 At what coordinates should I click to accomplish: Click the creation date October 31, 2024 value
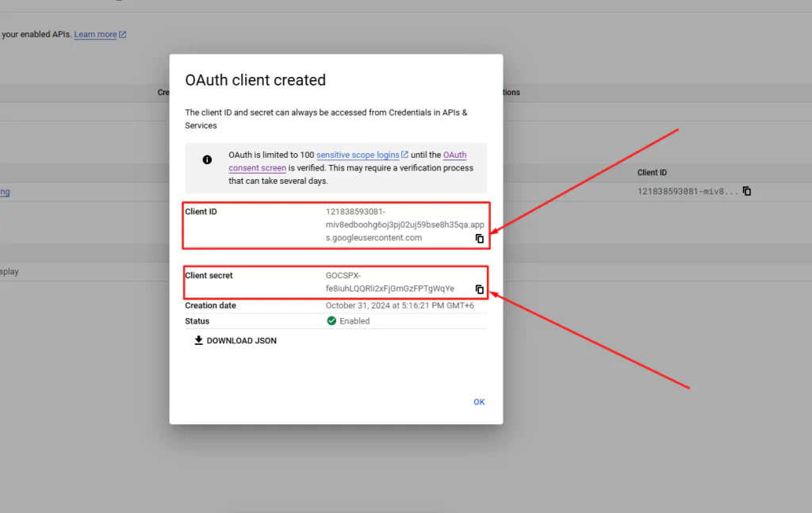tap(400, 305)
